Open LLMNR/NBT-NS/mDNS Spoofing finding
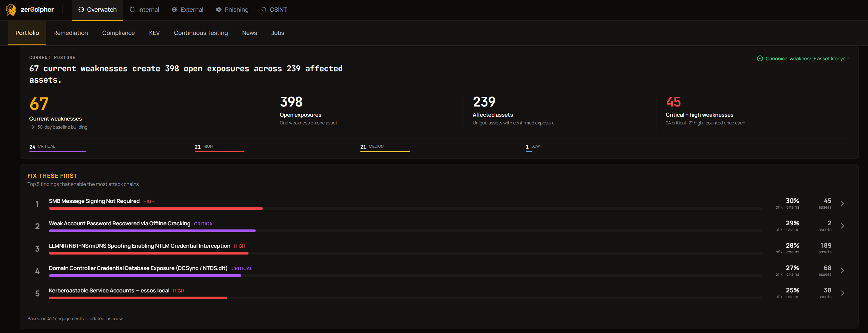The image size is (868, 333). click(139, 246)
